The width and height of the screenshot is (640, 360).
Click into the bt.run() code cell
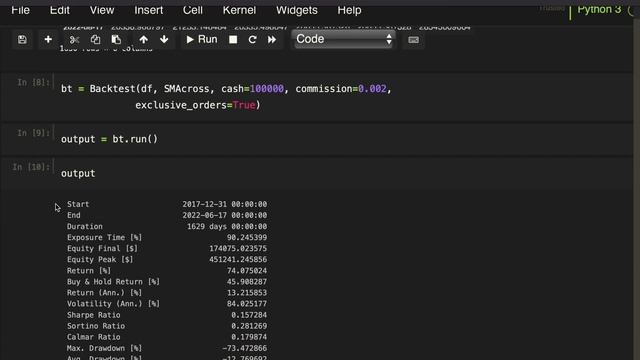(x=343, y=139)
